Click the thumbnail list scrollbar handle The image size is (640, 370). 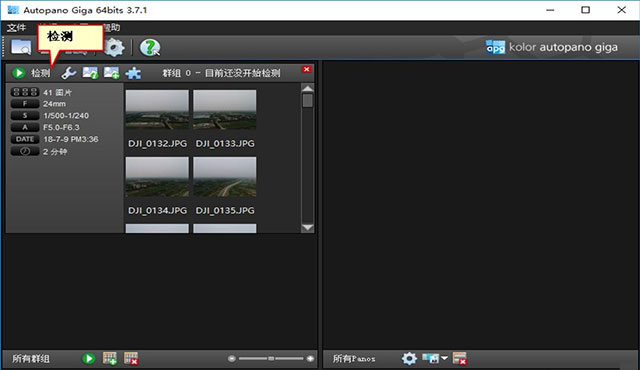click(x=308, y=101)
